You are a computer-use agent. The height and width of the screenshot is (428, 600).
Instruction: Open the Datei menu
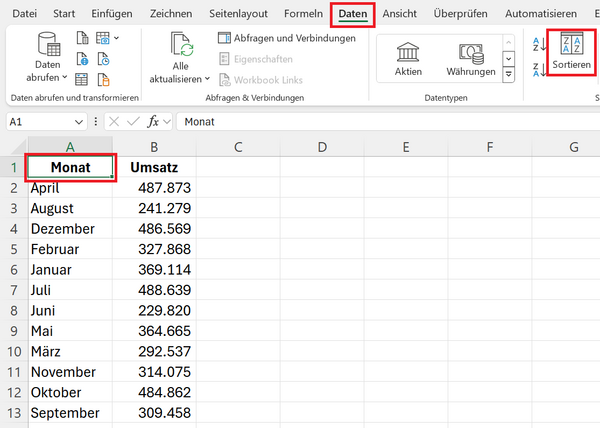[24, 14]
